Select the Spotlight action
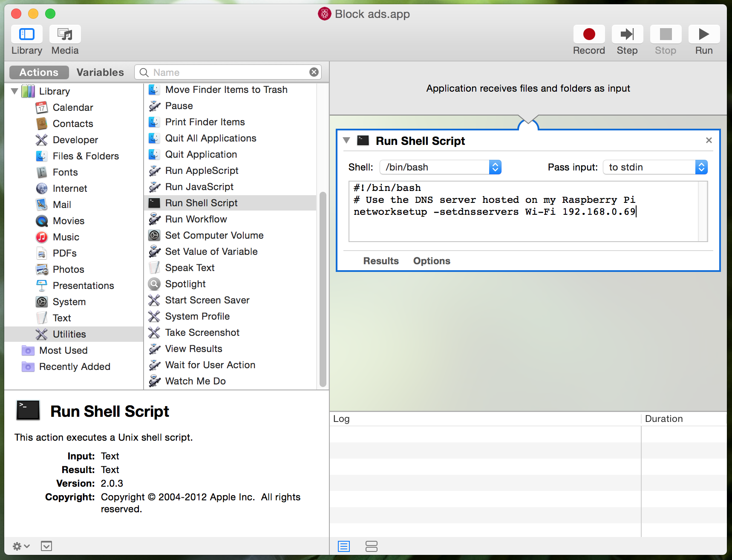 [231, 284]
